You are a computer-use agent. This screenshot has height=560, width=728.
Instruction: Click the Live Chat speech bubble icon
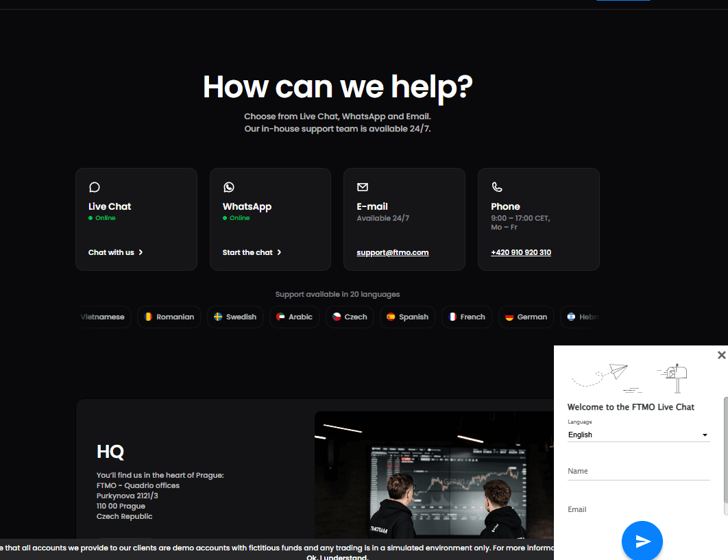[x=95, y=187]
